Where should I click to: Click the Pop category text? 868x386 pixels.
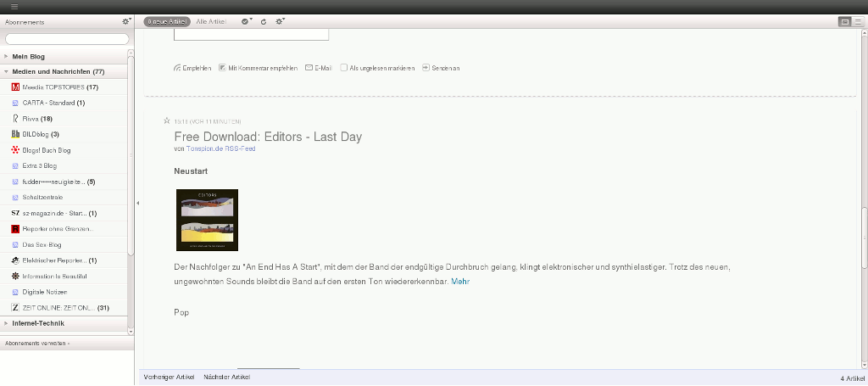(181, 313)
